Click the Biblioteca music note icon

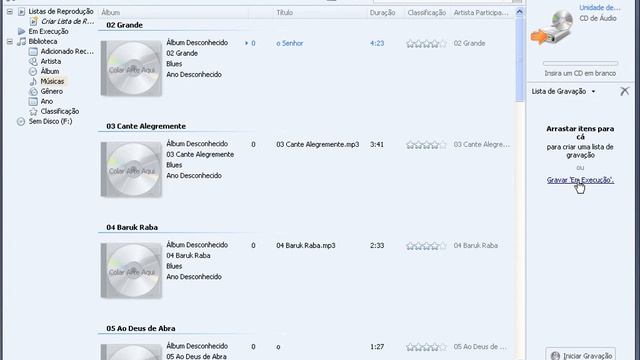(22, 42)
